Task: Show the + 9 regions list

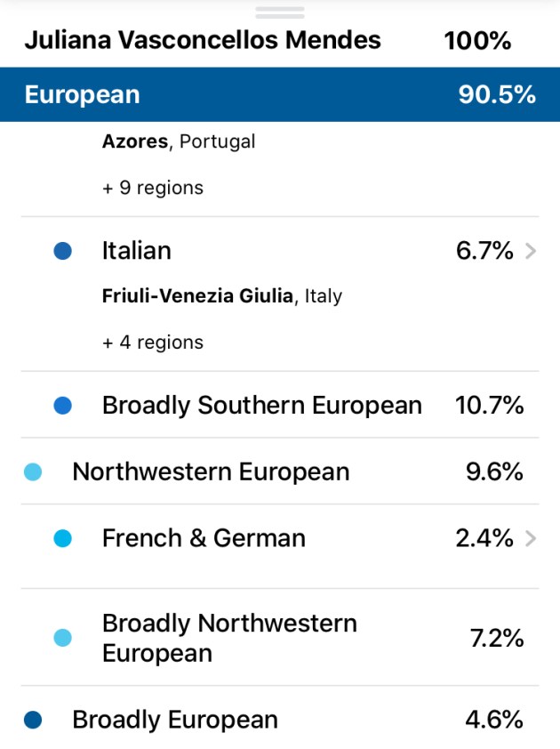Action: pyautogui.click(x=152, y=188)
